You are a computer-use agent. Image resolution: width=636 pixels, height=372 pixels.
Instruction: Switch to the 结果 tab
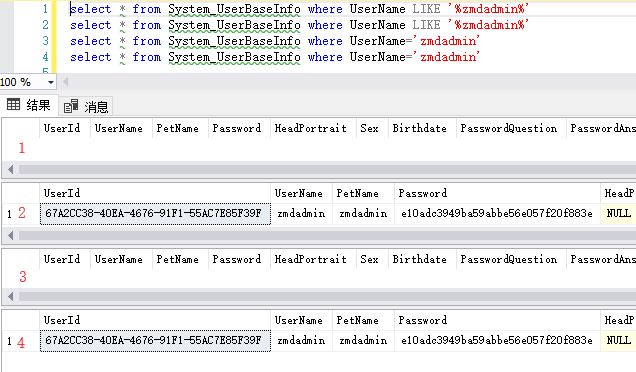pos(29,105)
